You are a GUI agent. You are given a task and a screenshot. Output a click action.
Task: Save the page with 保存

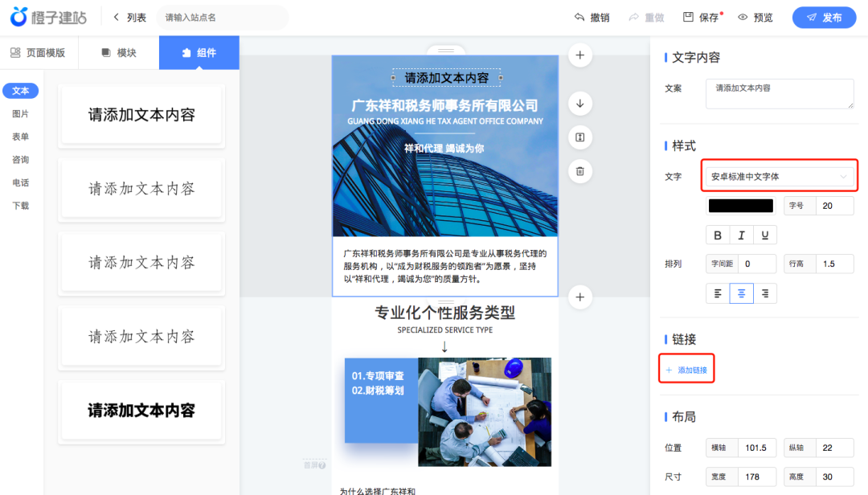(x=702, y=18)
